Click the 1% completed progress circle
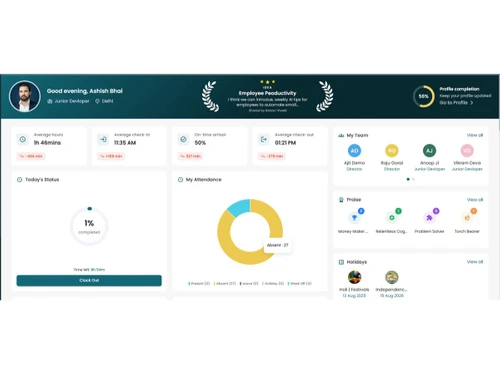This screenshot has width=500, height=375. click(x=89, y=226)
